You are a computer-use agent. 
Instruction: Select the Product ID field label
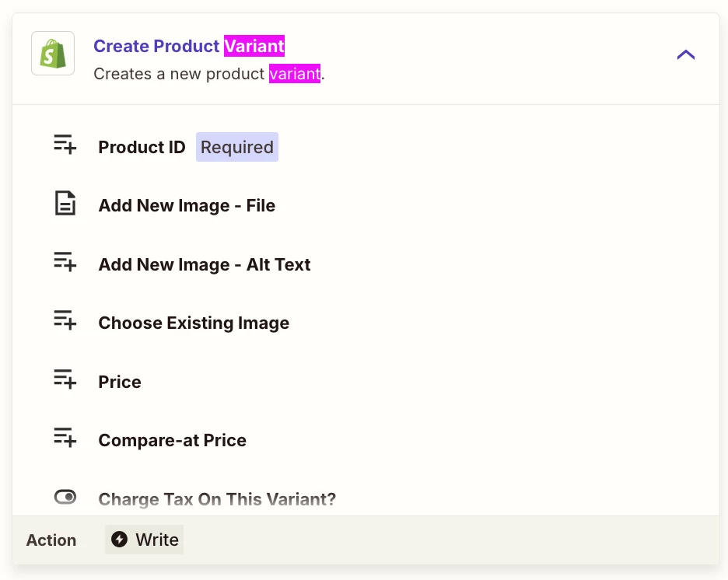(x=142, y=147)
